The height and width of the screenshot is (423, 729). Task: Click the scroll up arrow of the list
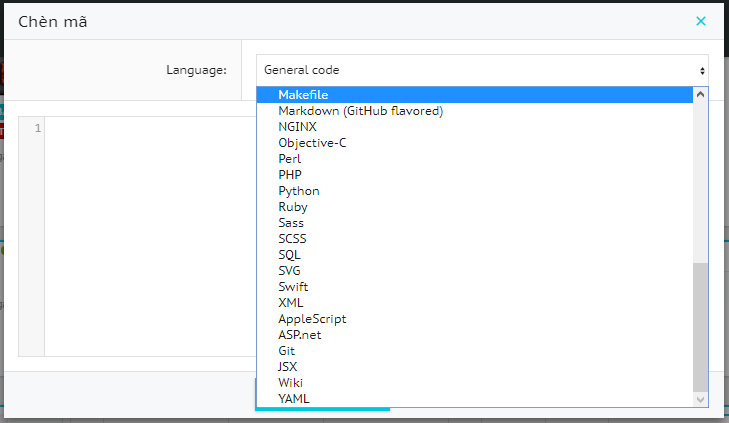coord(700,95)
